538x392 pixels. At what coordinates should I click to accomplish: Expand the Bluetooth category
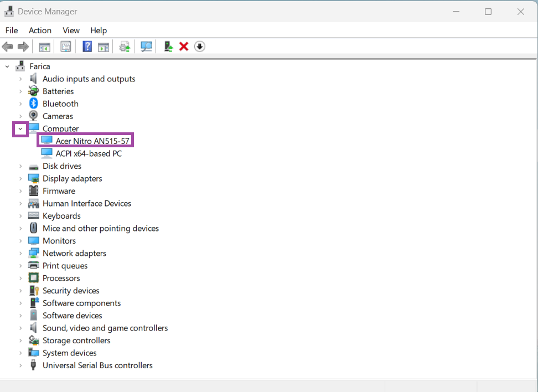point(20,104)
